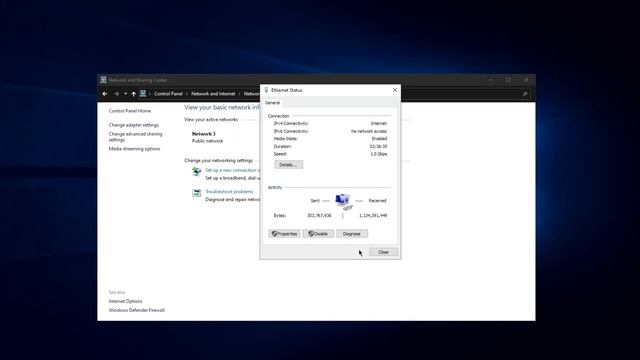Click the X icon of Ethernet Status dialog

[x=395, y=90]
